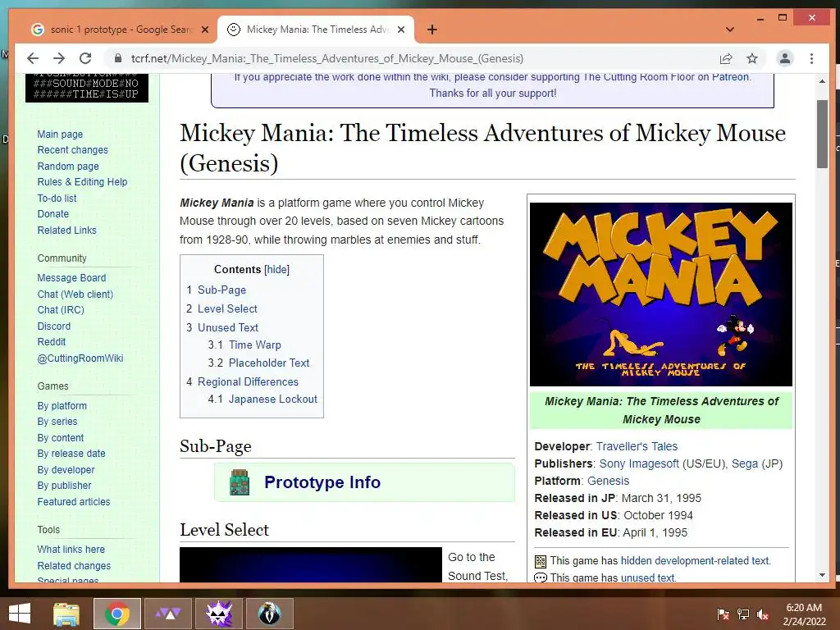Jump to Sub-Page in contents

coord(221,290)
